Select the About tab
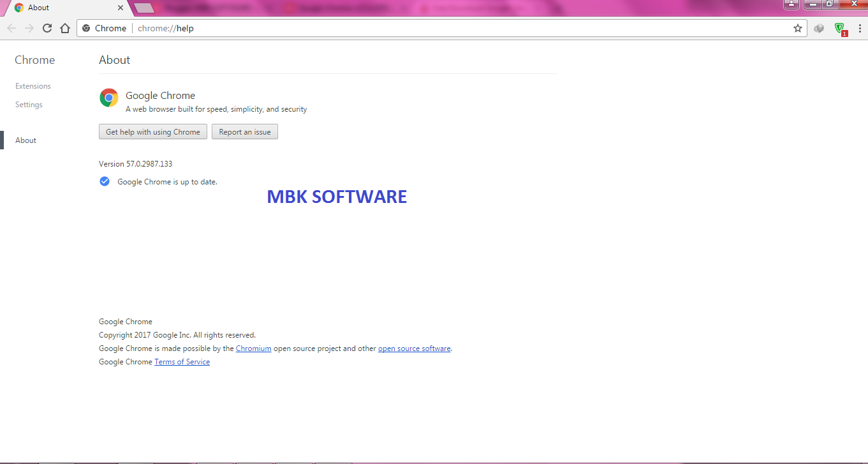The height and width of the screenshot is (464, 868). point(67,8)
